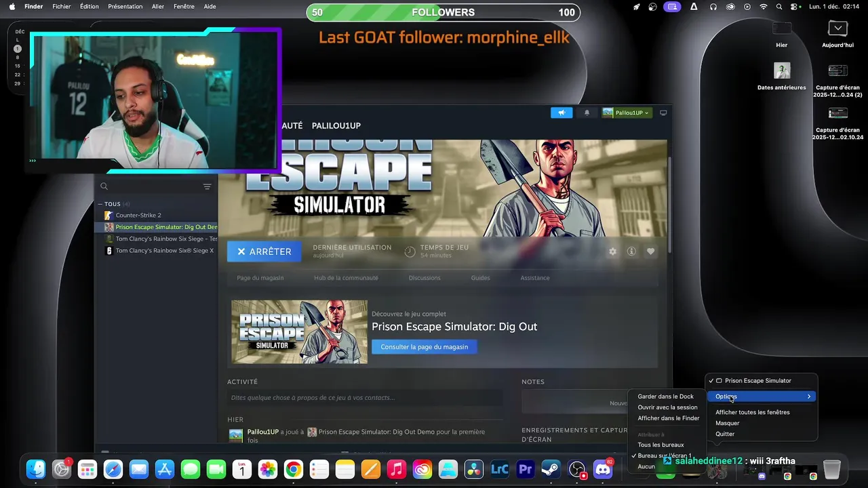Open the Calendar app in the Dock

[242, 469]
